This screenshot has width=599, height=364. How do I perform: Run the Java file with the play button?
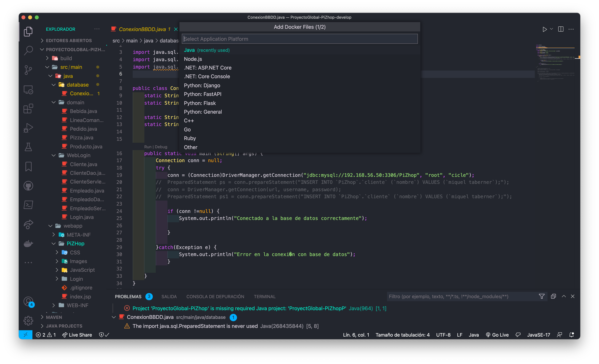pos(545,29)
